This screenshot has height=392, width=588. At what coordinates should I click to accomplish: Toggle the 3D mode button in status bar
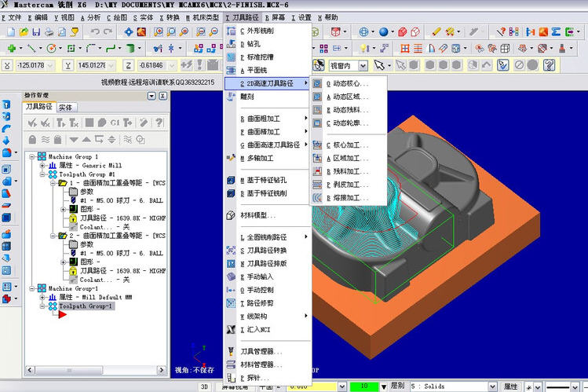[204, 387]
